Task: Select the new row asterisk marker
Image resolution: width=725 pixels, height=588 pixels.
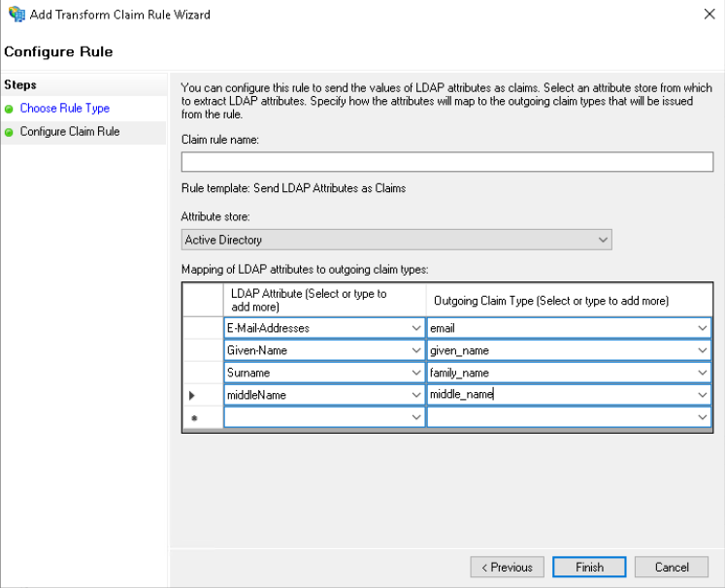Action: 192,417
